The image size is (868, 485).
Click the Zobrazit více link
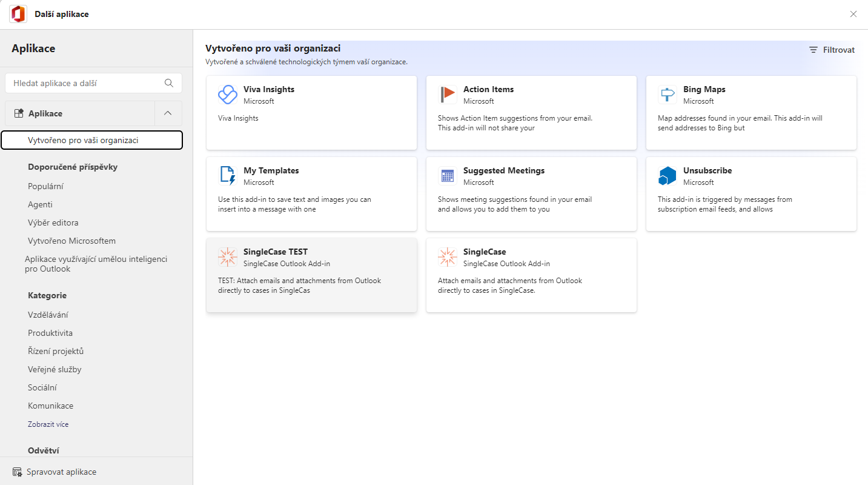pyautogui.click(x=48, y=424)
